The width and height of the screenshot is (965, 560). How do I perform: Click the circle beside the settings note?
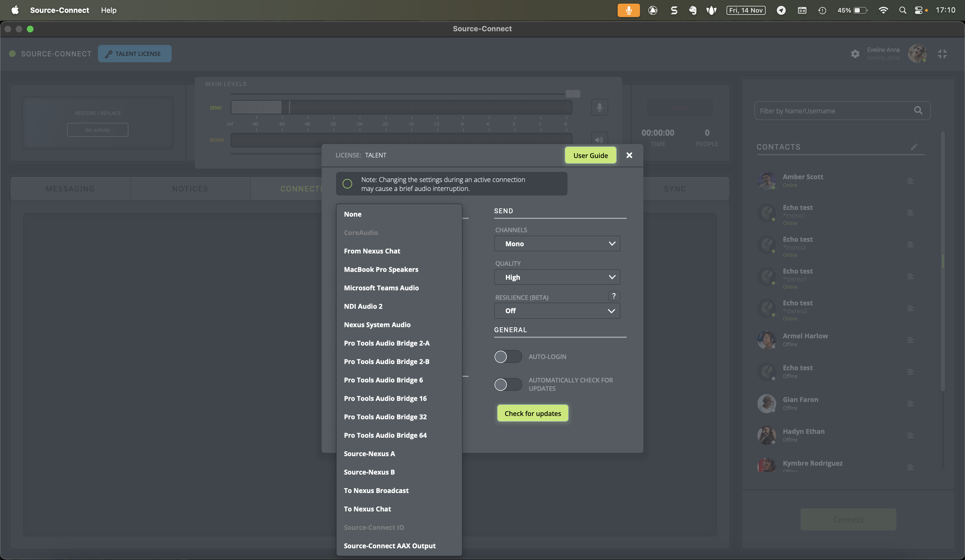pyautogui.click(x=347, y=184)
